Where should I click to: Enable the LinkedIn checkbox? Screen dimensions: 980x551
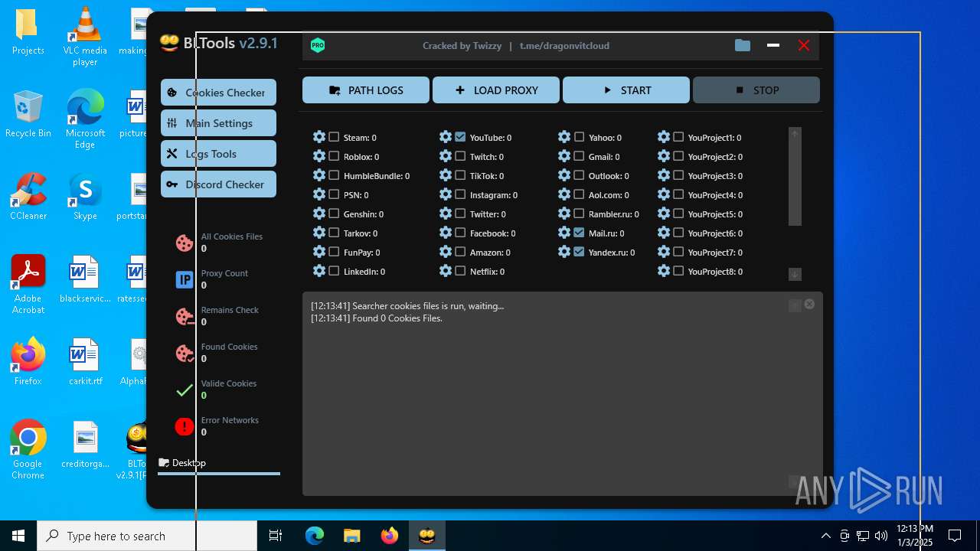pos(334,271)
